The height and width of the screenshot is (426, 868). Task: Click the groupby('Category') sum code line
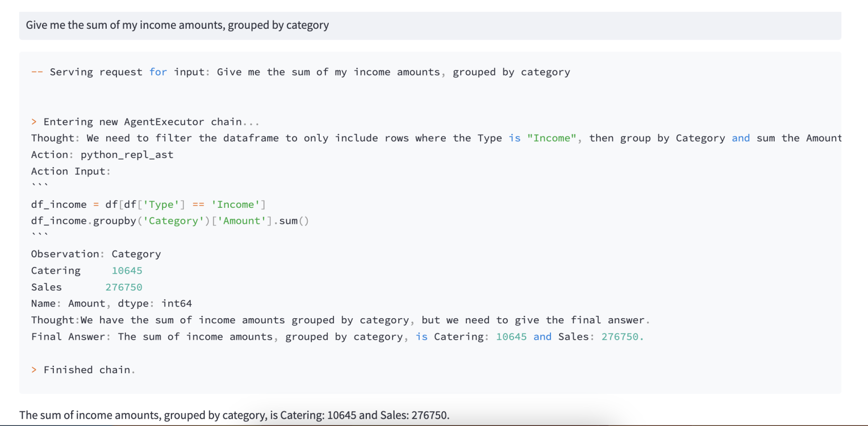click(170, 221)
